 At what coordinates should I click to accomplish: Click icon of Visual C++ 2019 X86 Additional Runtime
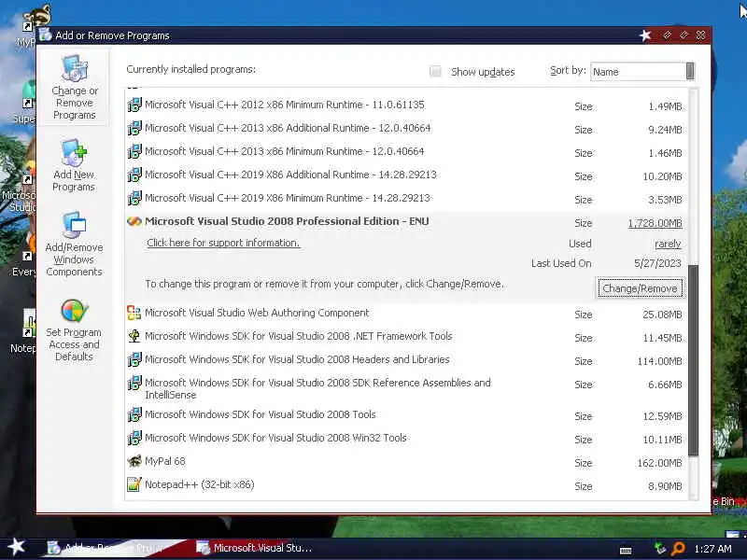click(x=134, y=175)
